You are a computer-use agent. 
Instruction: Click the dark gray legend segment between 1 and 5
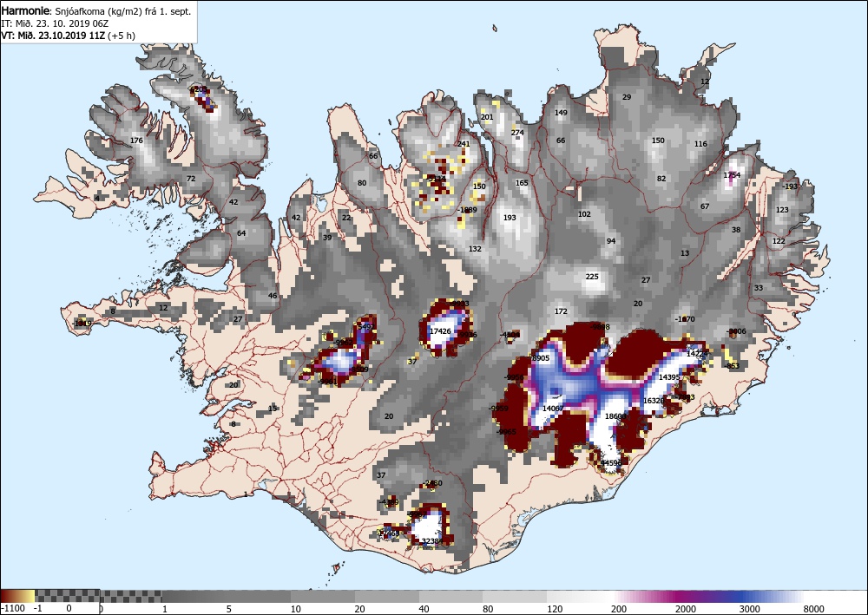[196, 596]
